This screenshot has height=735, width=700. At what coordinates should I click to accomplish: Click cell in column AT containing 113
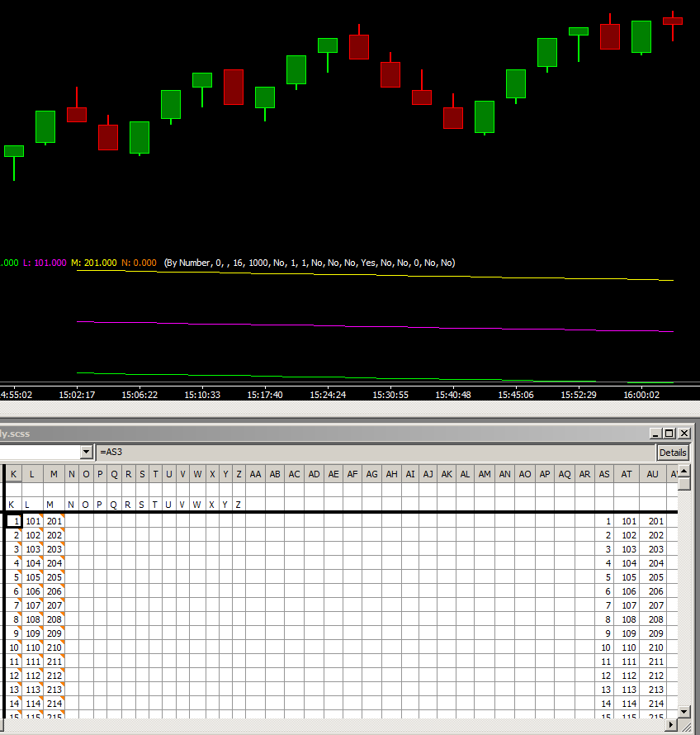click(x=627, y=690)
